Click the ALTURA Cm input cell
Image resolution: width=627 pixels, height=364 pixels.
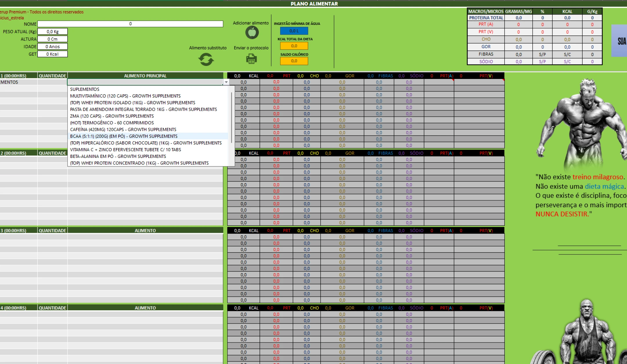(53, 39)
